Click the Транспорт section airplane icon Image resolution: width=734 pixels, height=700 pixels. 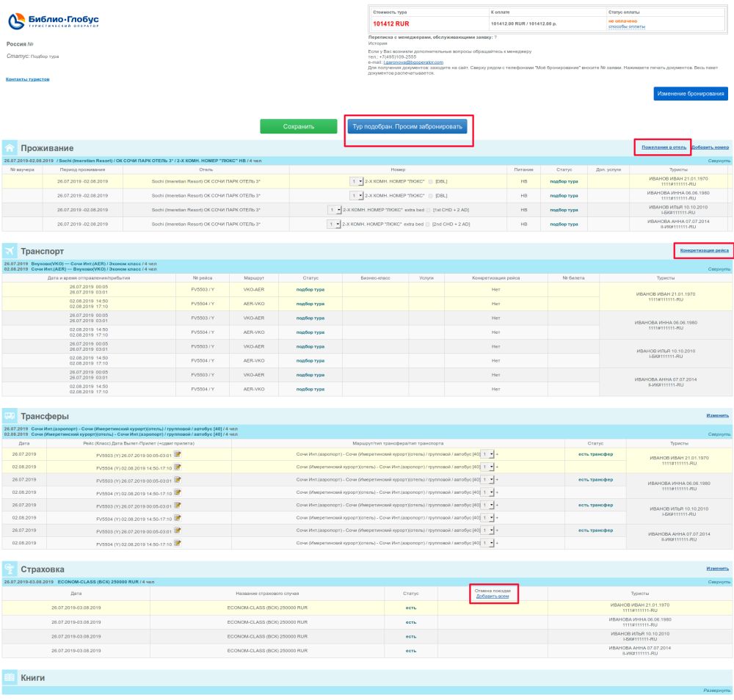click(x=10, y=251)
